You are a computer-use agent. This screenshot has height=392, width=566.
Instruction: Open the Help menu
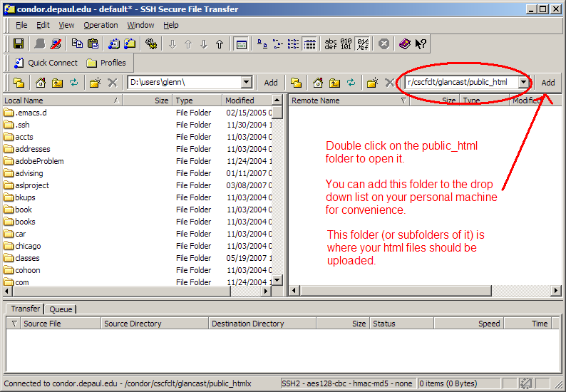[171, 25]
